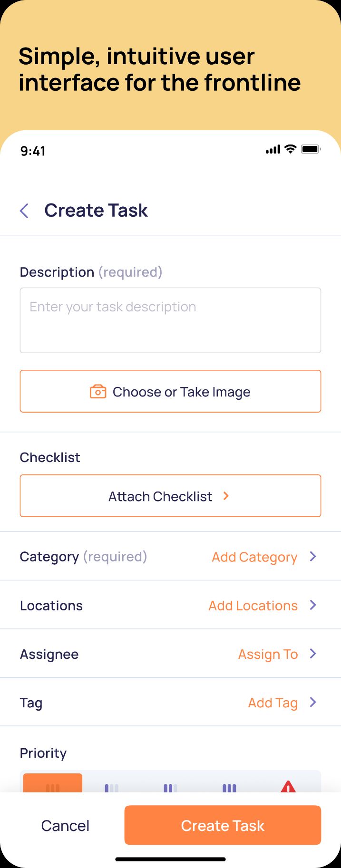Tap the Wi-Fi icon in status bar
The width and height of the screenshot is (341, 868).
[290, 149]
